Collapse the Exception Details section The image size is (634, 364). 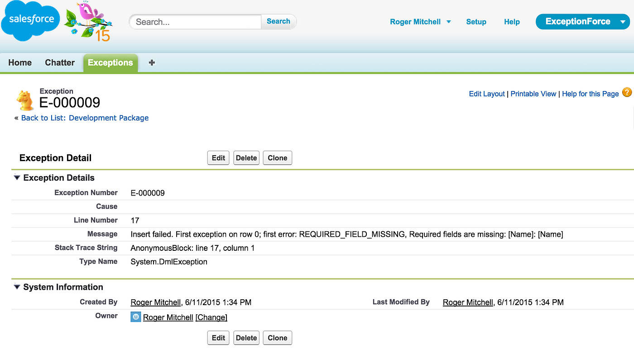pos(17,177)
